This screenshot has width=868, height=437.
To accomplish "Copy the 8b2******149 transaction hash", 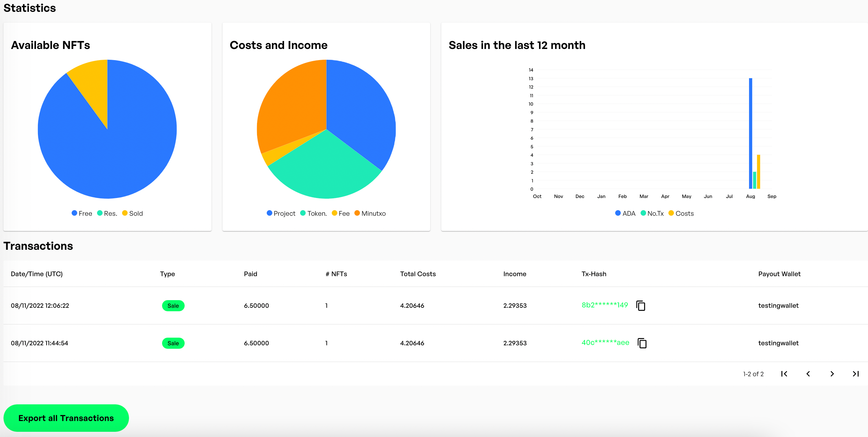I will tap(641, 306).
